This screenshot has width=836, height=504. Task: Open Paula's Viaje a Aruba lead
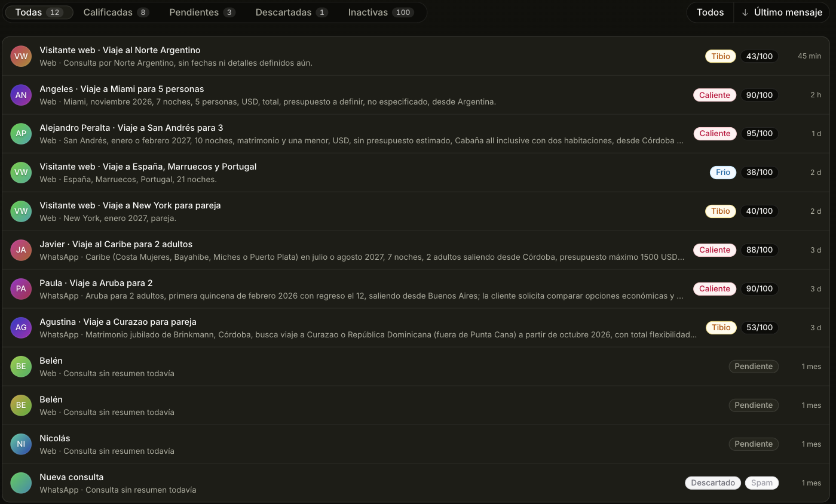click(x=416, y=289)
